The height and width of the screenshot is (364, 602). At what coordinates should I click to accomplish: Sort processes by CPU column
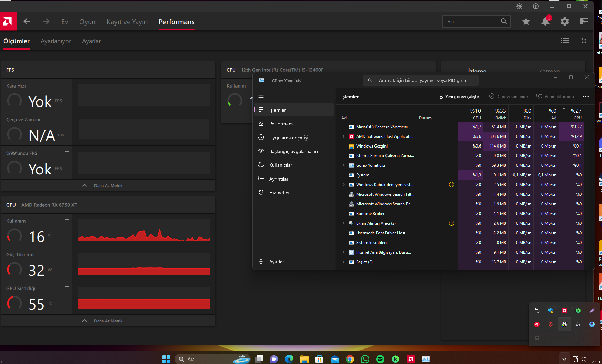471,114
